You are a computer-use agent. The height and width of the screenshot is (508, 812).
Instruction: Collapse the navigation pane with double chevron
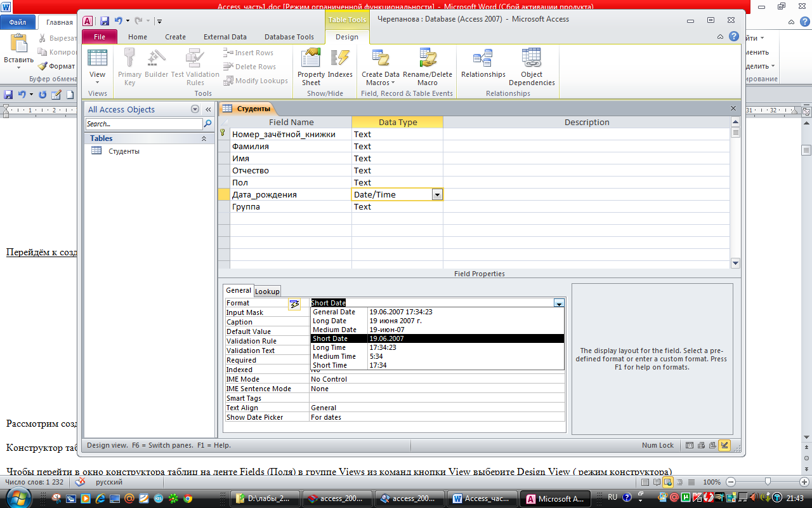click(x=207, y=109)
